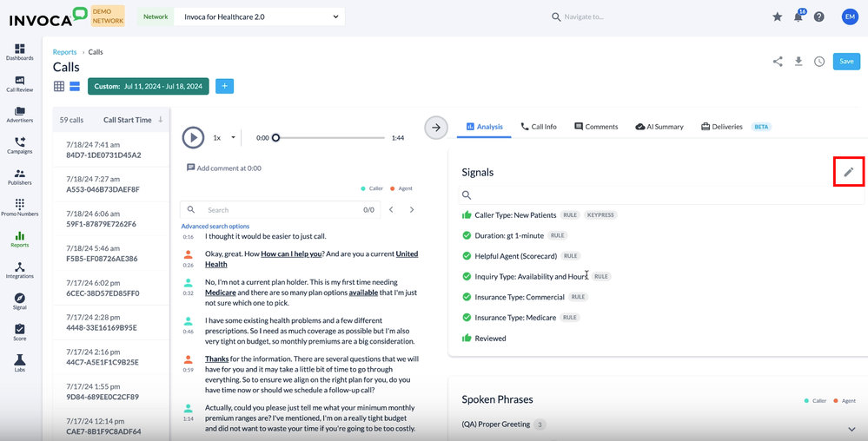Select call 4448-33E16169B95E

(111, 323)
